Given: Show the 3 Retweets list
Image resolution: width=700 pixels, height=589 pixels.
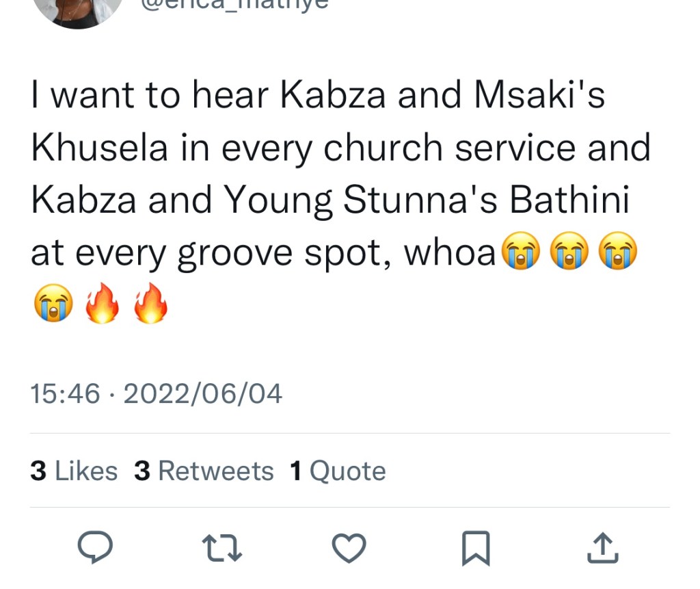Looking at the screenshot, I should pyautogui.click(x=204, y=471).
